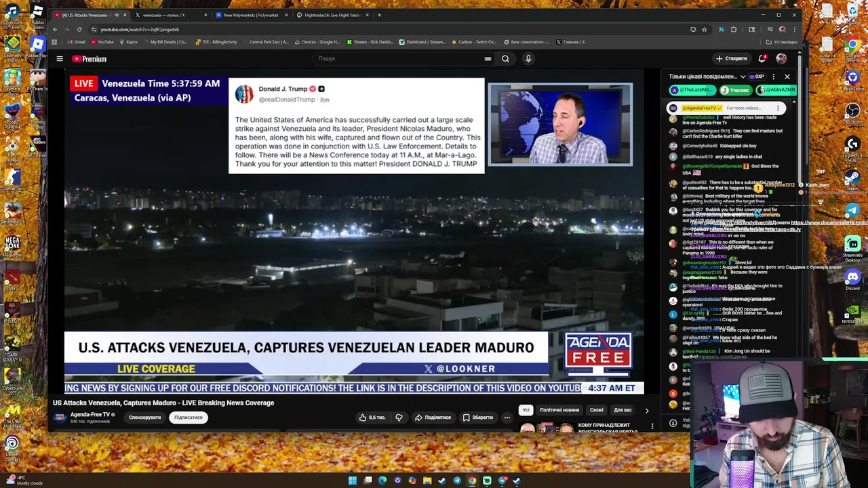Screen dimensions: 868x488
Task: Mute the YouTube tab audio icon
Action: [116, 15]
